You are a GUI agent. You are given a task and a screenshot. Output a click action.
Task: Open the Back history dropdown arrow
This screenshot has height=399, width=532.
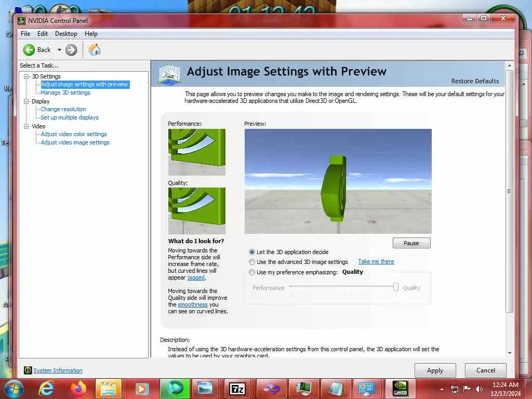coord(59,50)
